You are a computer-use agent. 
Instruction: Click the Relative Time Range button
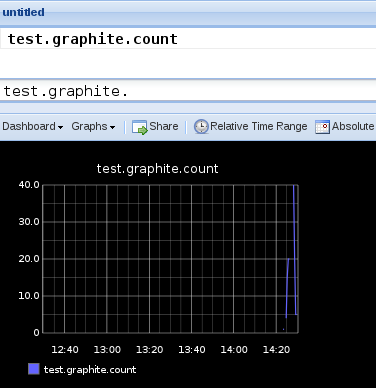click(251, 127)
